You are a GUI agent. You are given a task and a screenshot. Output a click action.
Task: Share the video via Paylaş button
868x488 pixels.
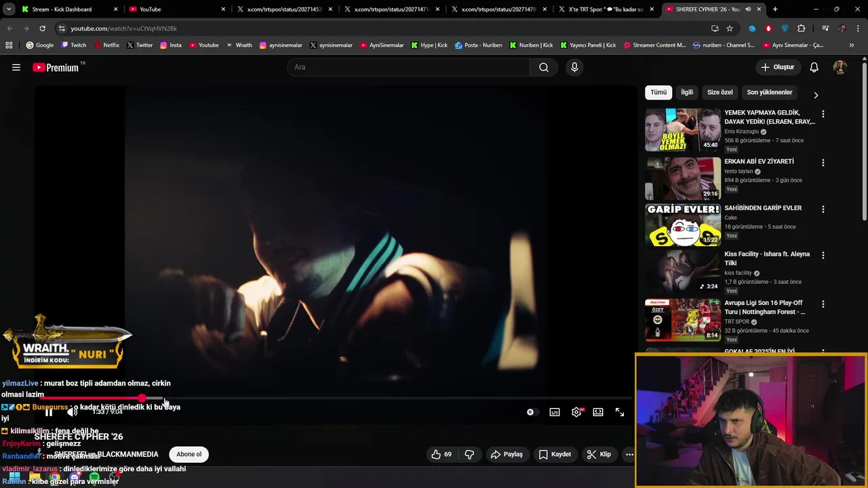(x=507, y=454)
